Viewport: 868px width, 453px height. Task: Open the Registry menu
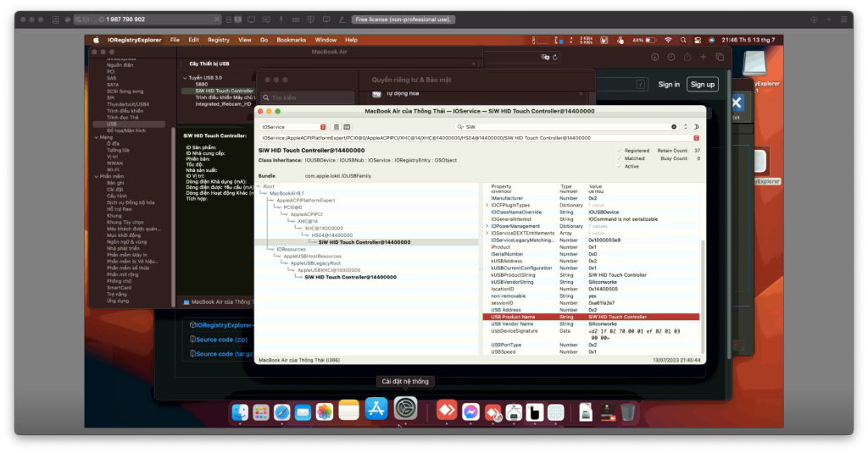[x=219, y=40]
